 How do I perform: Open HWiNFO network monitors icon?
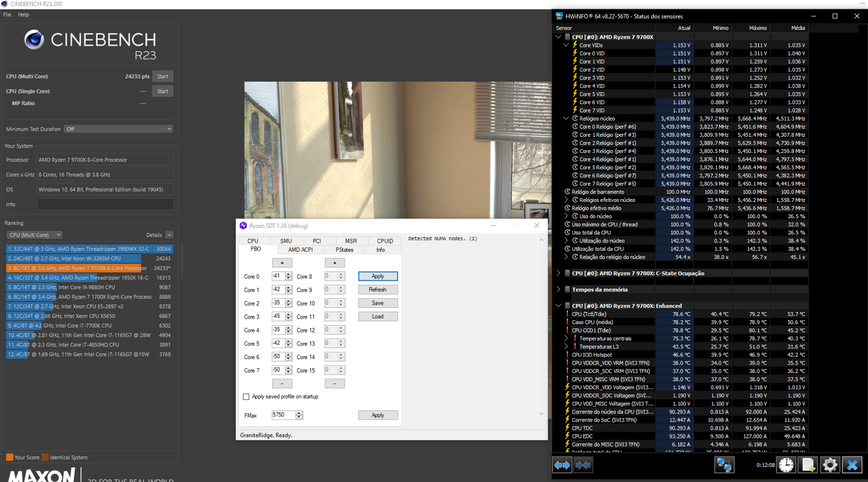click(724, 465)
